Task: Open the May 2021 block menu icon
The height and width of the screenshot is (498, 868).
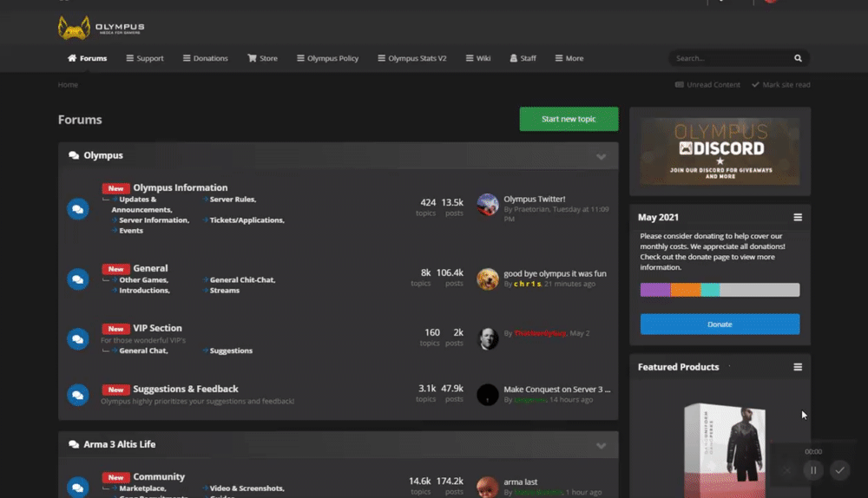Action: point(798,218)
